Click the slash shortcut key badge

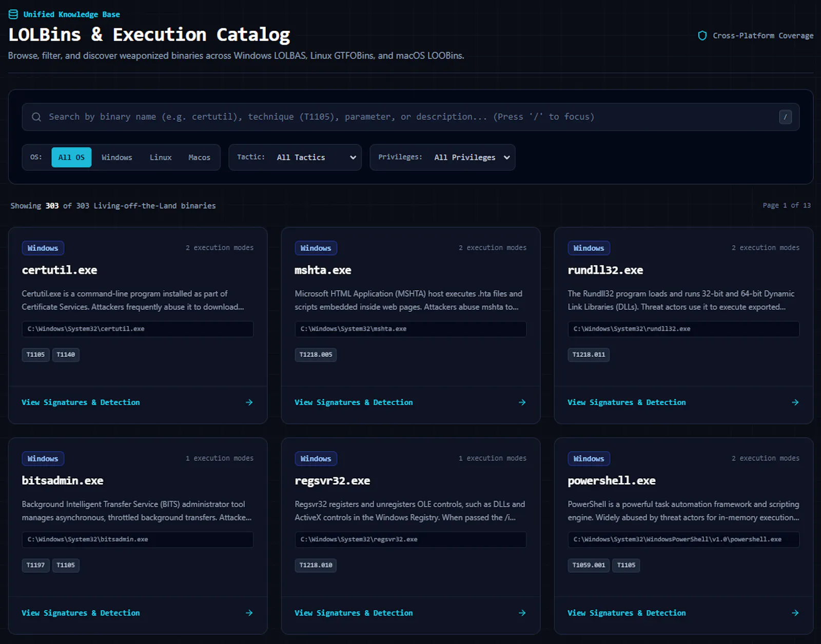coord(785,117)
